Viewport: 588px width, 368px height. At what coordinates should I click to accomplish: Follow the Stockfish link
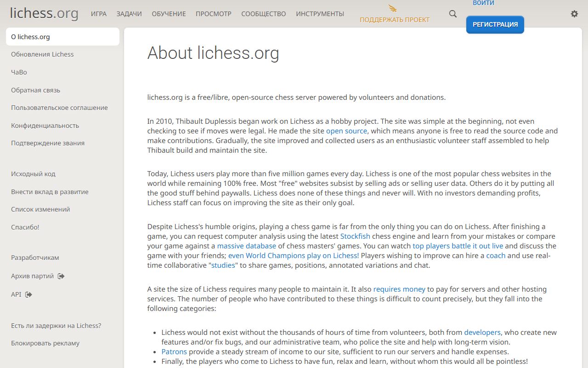point(355,236)
